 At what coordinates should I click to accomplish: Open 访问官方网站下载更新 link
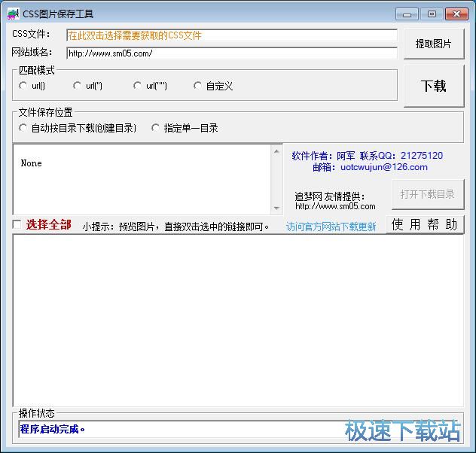click(x=331, y=226)
